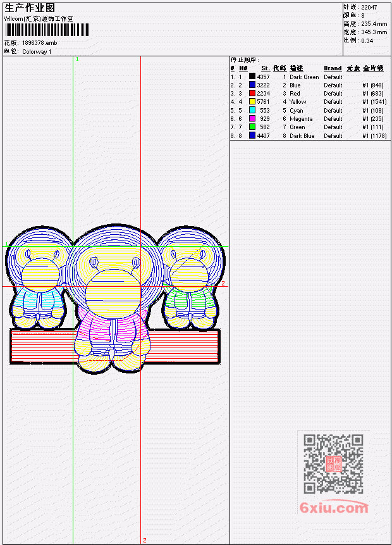Select the 'Magenta' description text
392x545 pixels.
point(301,119)
